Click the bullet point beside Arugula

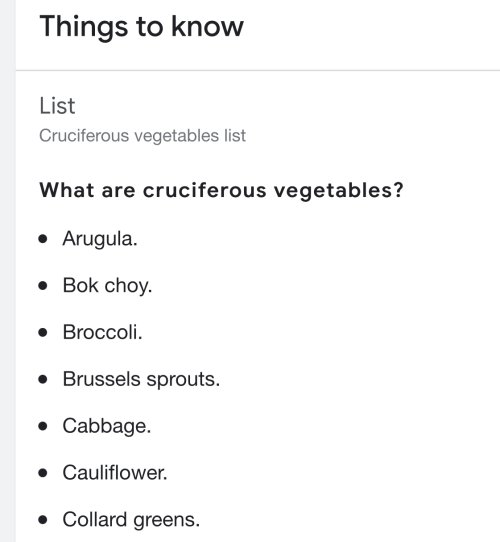[43, 239]
